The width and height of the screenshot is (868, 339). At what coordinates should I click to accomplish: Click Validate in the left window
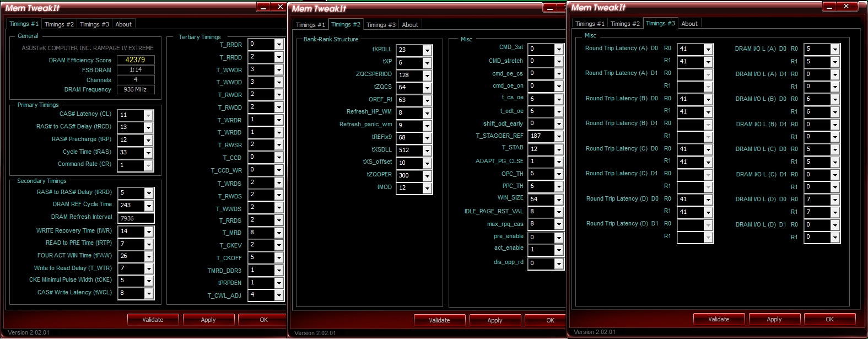pos(153,320)
